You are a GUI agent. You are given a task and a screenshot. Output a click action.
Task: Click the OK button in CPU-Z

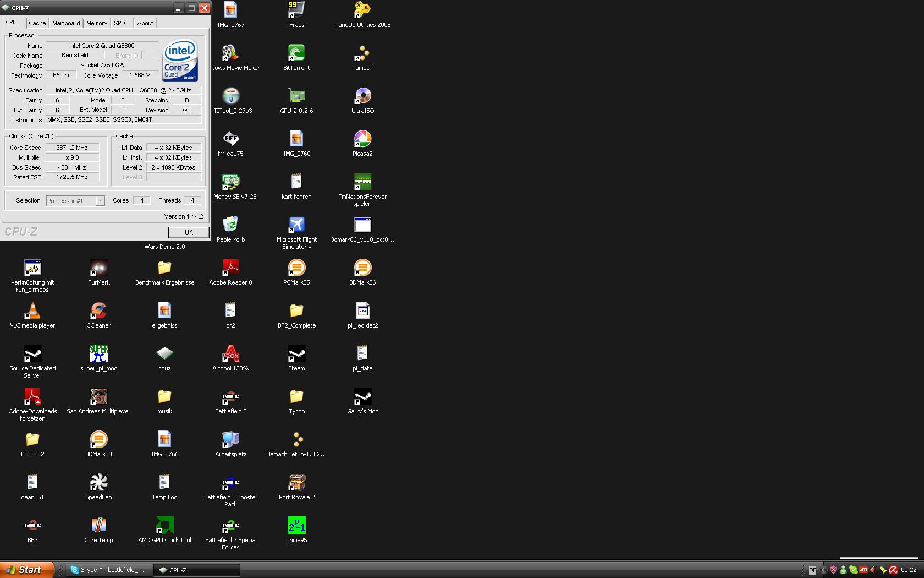click(x=189, y=232)
